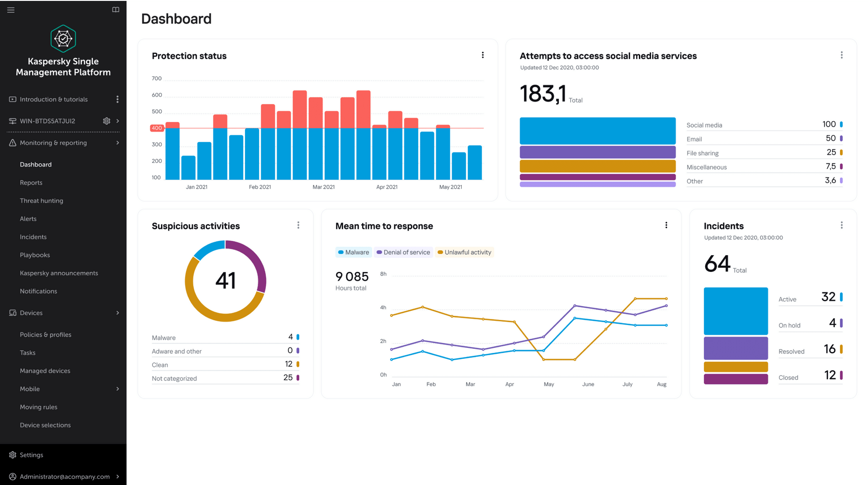Click three-dot menu next to Introduction & tutorials
868x485 pixels.
tap(118, 100)
